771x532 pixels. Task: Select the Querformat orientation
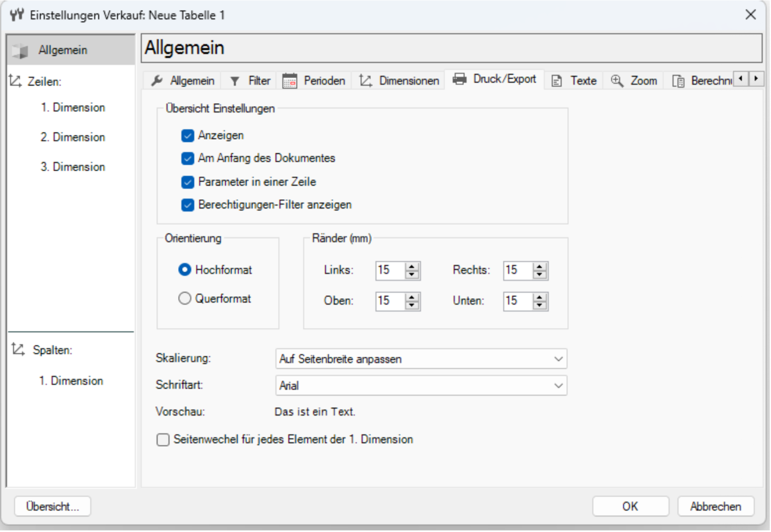pos(184,298)
